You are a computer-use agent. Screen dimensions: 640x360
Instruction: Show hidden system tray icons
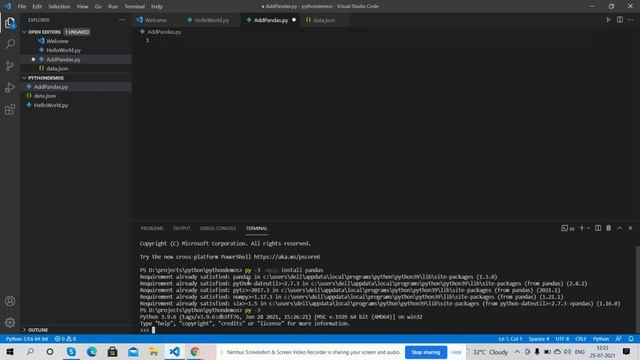click(x=517, y=352)
